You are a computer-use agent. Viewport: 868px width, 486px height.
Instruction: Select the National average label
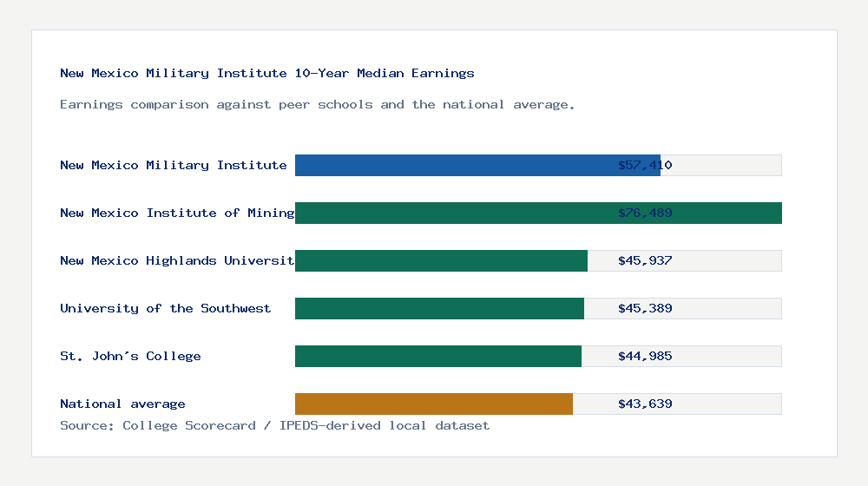(122, 404)
